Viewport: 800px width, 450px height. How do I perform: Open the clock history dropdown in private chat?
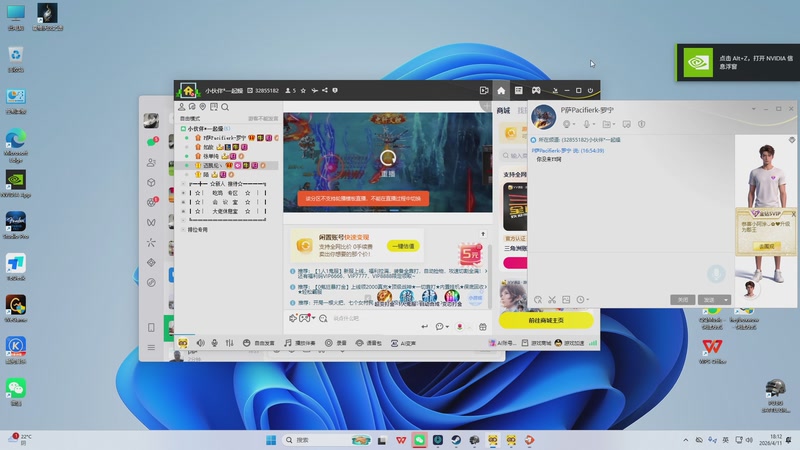click(582, 299)
